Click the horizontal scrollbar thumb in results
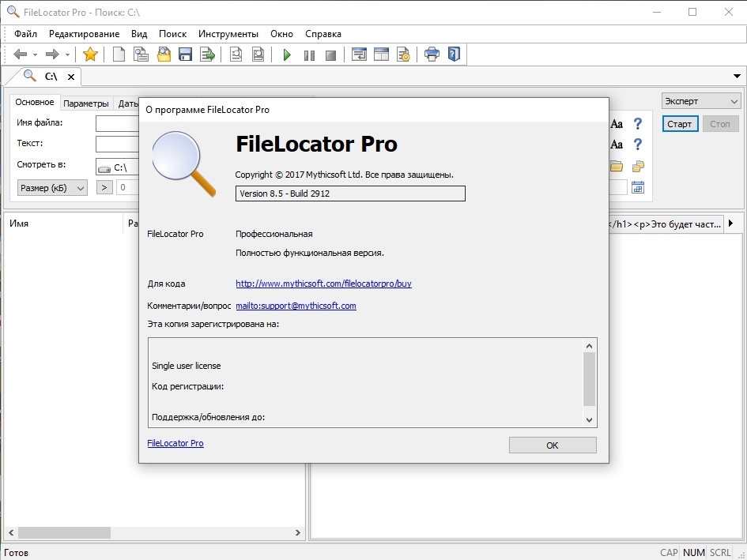Image resolution: width=747 pixels, height=560 pixels. tap(64, 532)
